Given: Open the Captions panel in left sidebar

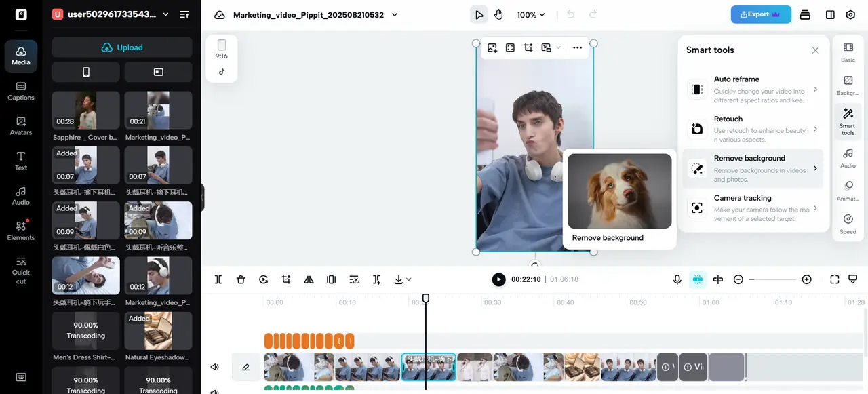Looking at the screenshot, I should click(x=21, y=91).
